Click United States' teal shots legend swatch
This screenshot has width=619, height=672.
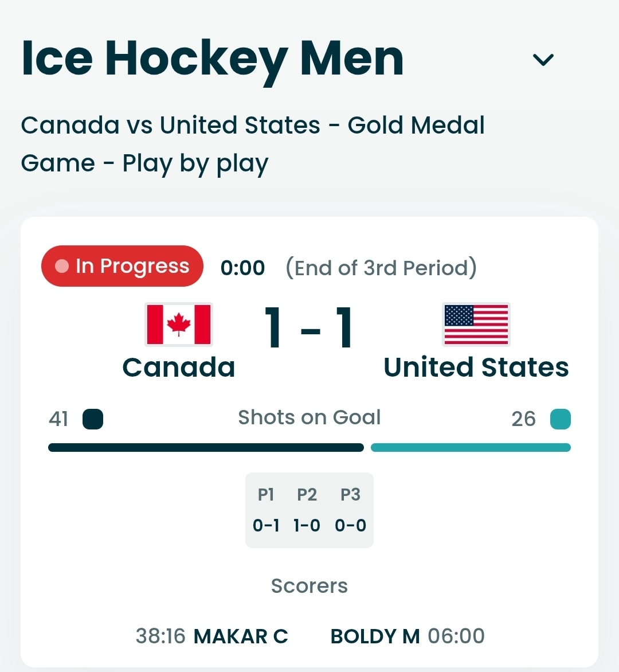coord(560,419)
